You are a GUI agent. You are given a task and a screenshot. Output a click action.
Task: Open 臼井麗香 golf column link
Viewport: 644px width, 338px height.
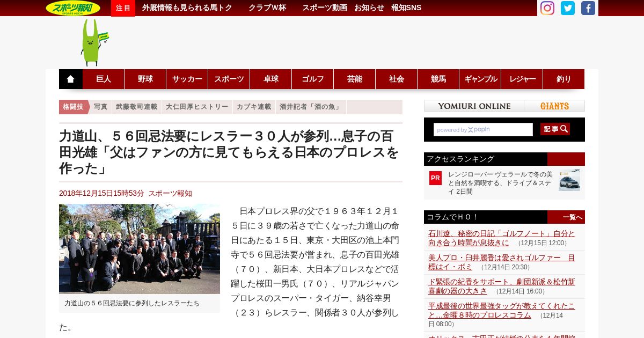pos(502,262)
